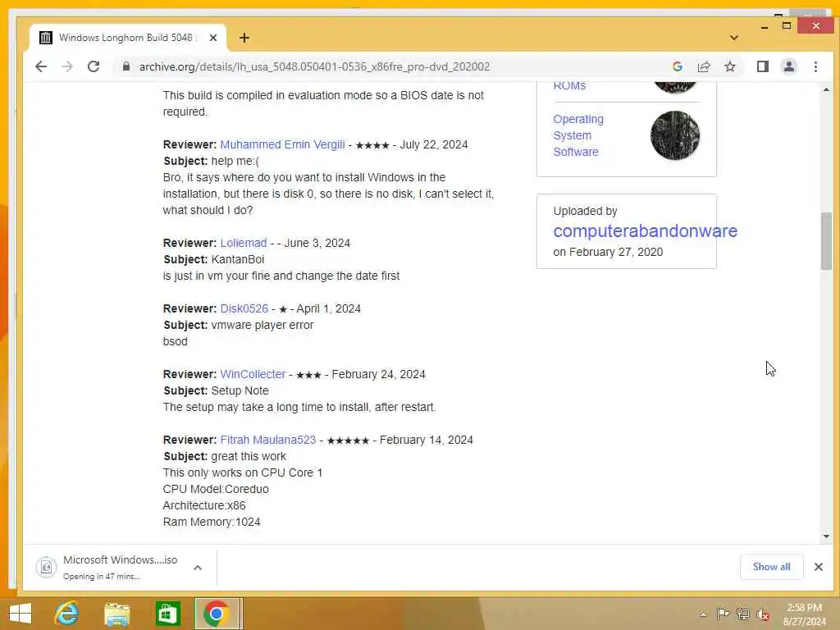Click the address bar URL
Image resolution: width=840 pixels, height=630 pixels.
click(x=314, y=66)
